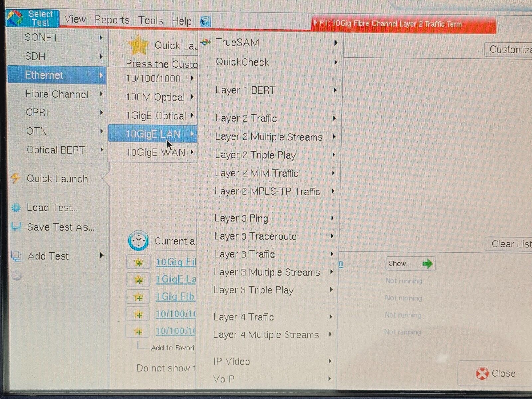This screenshot has height=399, width=532.
Task: Open the Tools menu
Action: (x=150, y=21)
